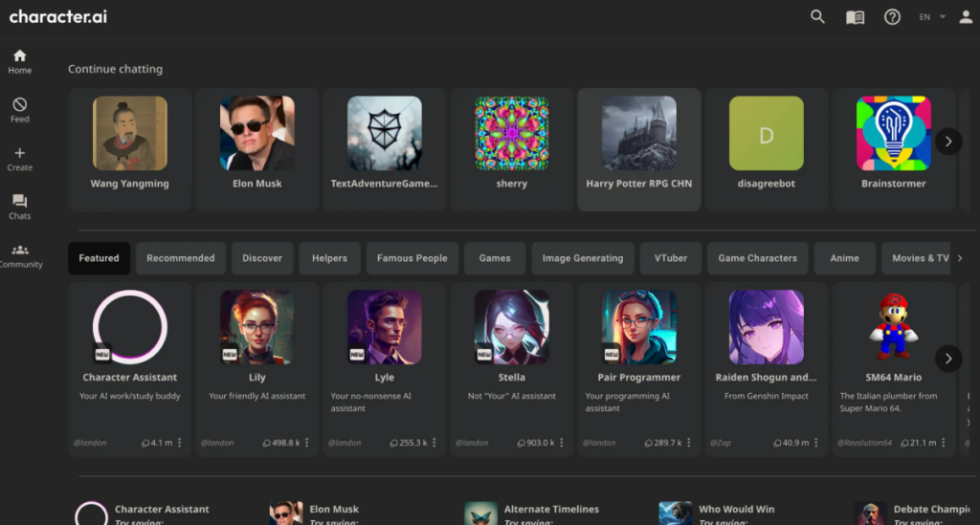Screen dimensions: 980x525
Task: Open Who Would Win suggestion
Action: coord(717,514)
